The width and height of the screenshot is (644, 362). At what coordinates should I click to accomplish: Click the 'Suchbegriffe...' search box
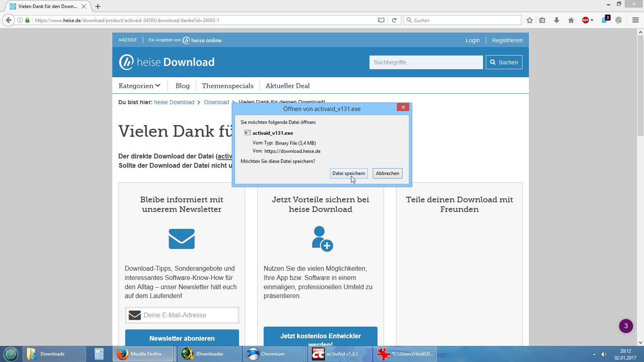click(x=426, y=62)
